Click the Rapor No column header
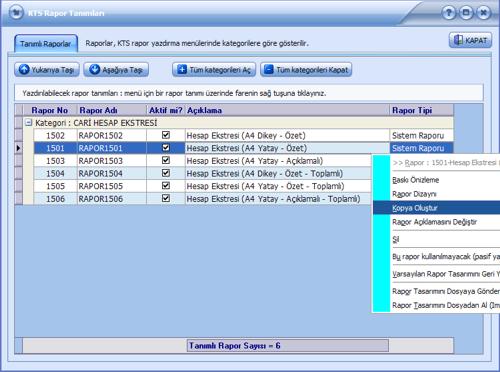Image resolution: width=500 pixels, height=372 pixels. tap(50, 110)
